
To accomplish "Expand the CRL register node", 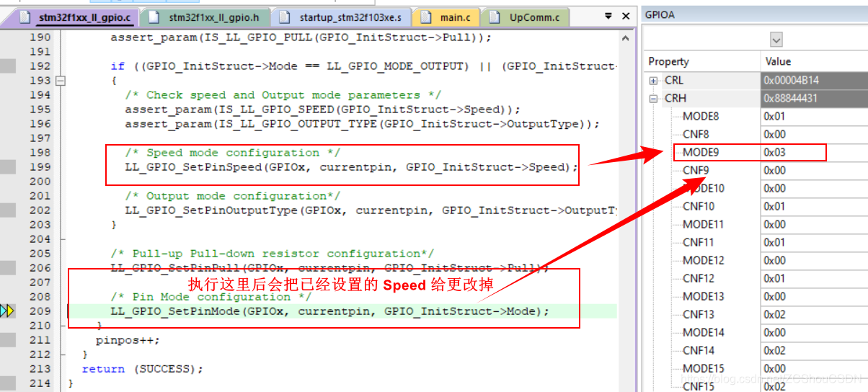I will (x=653, y=81).
